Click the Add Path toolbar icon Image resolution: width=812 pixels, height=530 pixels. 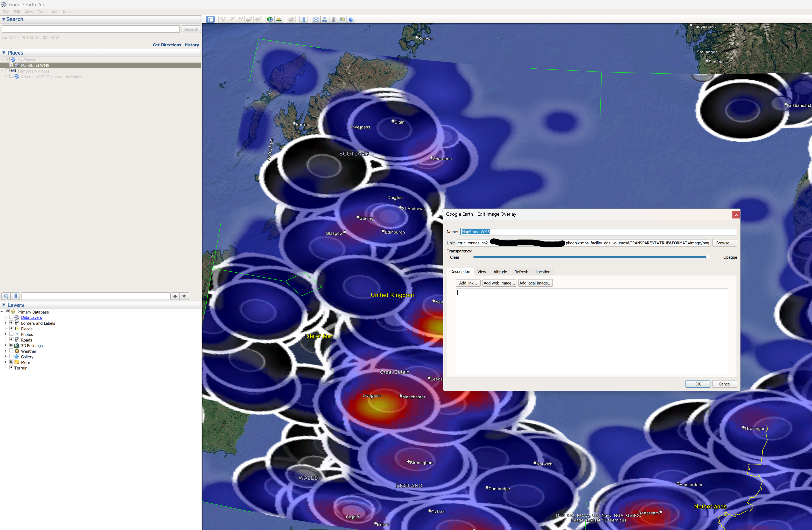tap(241, 19)
